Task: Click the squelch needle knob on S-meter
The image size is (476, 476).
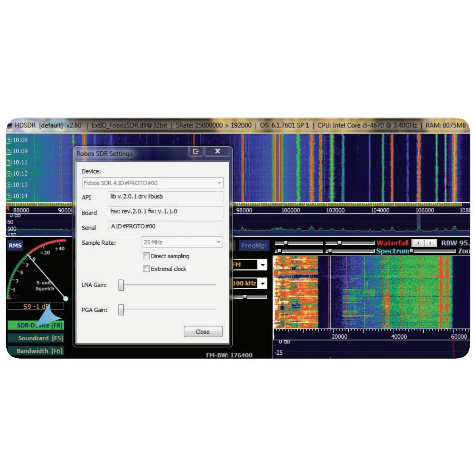Action: point(66,299)
